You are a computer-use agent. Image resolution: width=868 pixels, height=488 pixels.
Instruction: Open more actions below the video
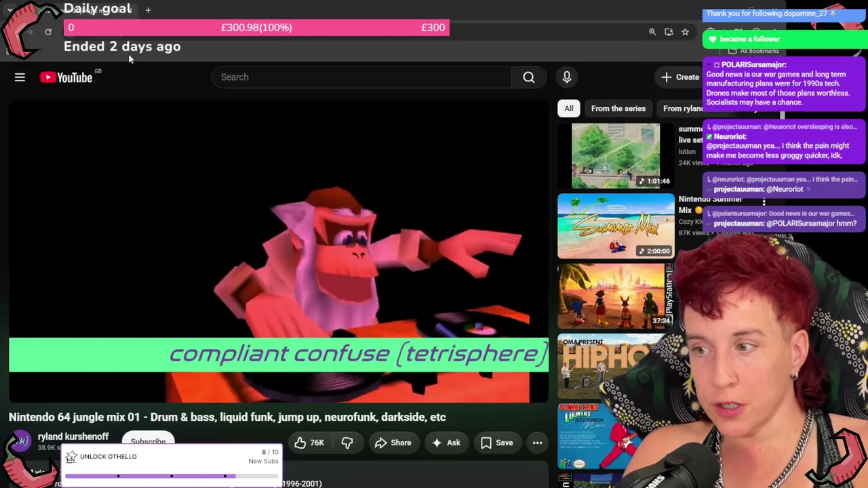click(537, 443)
